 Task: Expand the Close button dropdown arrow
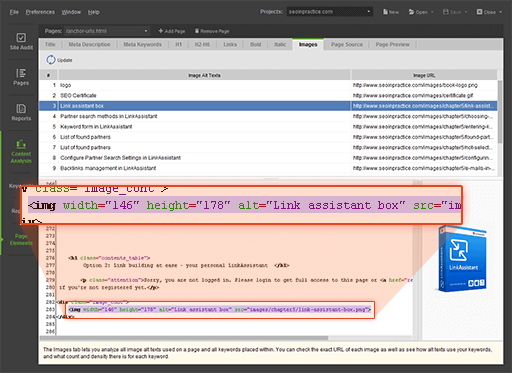click(501, 12)
